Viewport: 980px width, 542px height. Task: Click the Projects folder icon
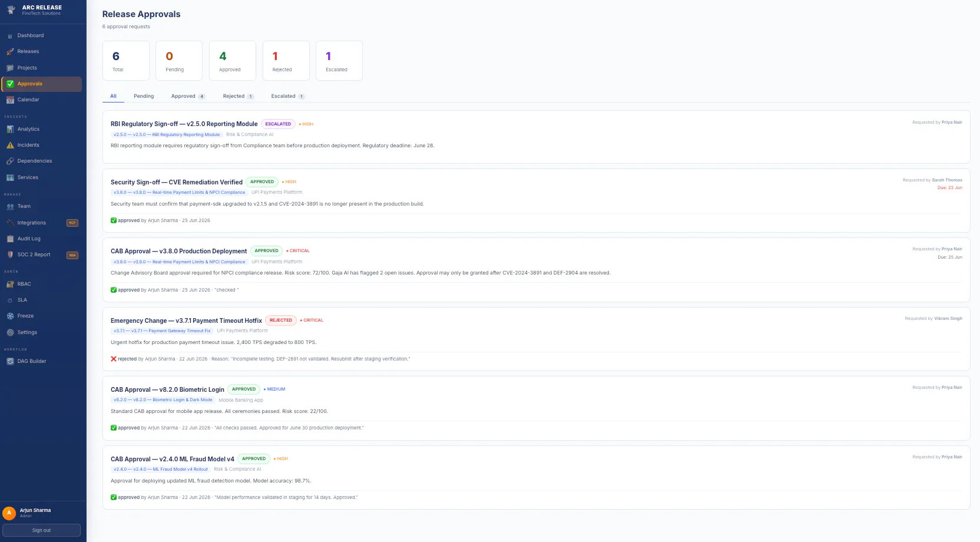point(10,68)
